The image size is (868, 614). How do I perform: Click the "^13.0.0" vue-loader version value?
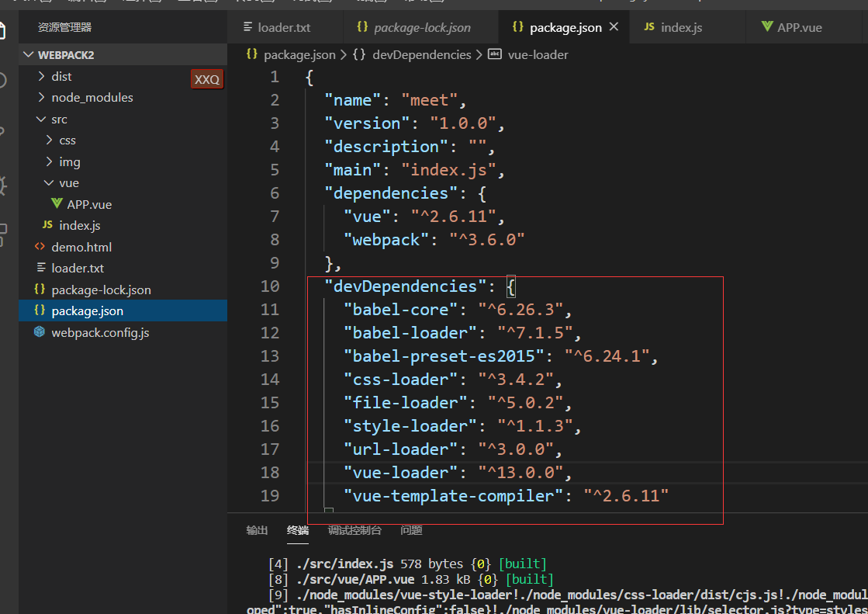[519, 473]
